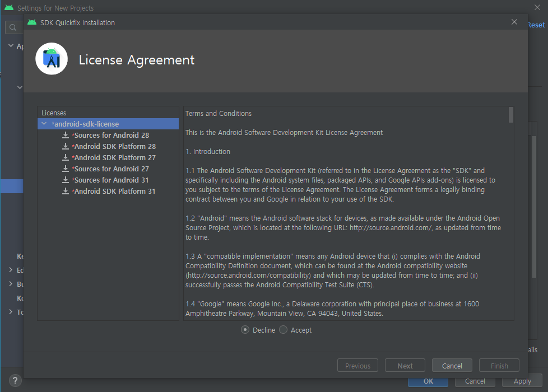Click Cancel in the Settings window behind
This screenshot has height=392, width=548.
[x=475, y=382]
